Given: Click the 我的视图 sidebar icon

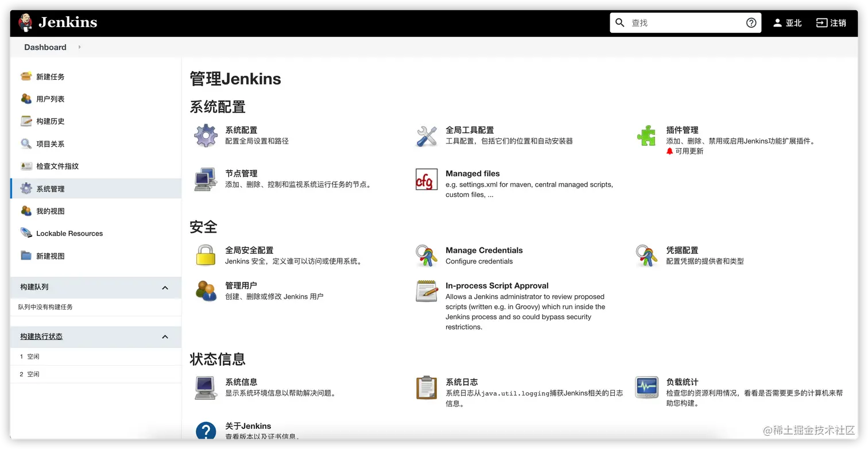Looking at the screenshot, I should coord(26,211).
